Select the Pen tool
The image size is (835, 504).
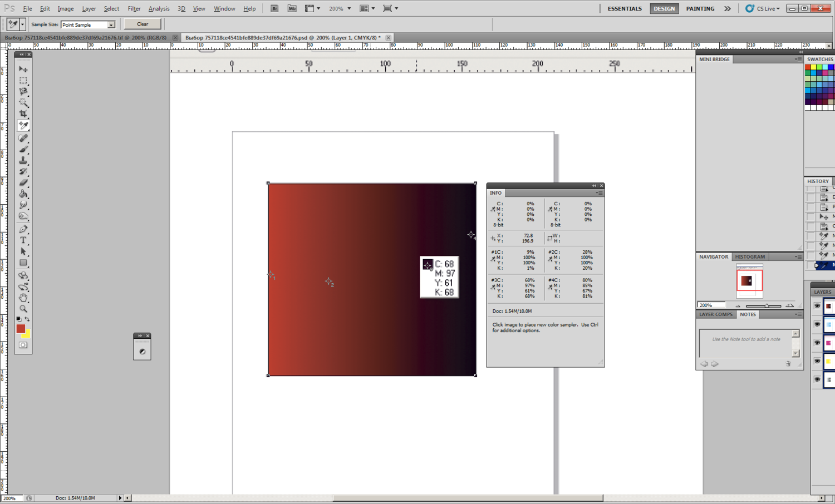point(23,229)
